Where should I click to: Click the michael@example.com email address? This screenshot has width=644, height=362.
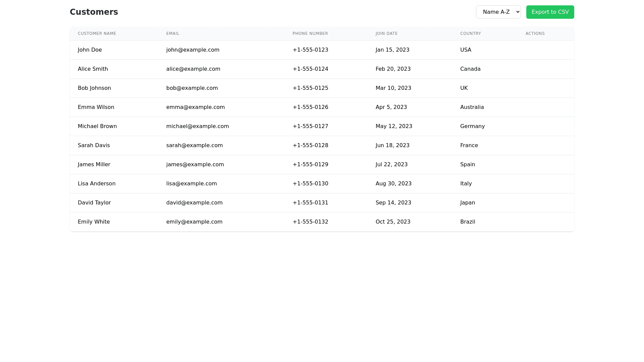point(198,126)
